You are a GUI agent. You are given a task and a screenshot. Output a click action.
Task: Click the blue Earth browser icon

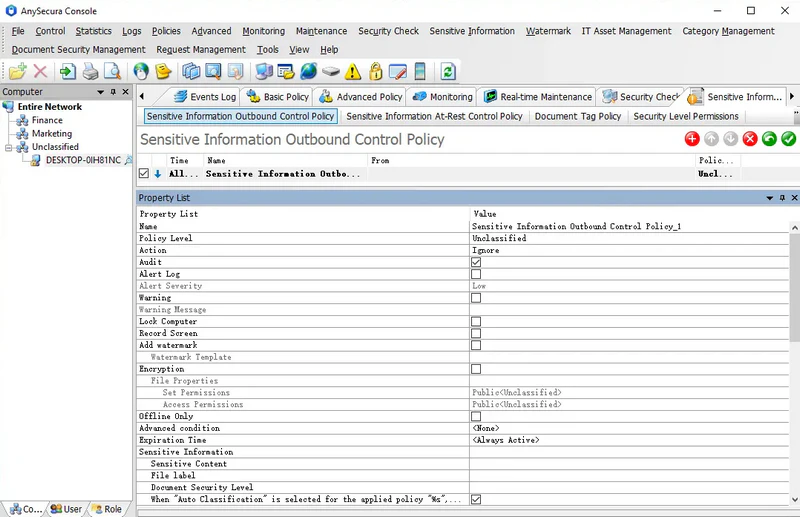click(308, 71)
